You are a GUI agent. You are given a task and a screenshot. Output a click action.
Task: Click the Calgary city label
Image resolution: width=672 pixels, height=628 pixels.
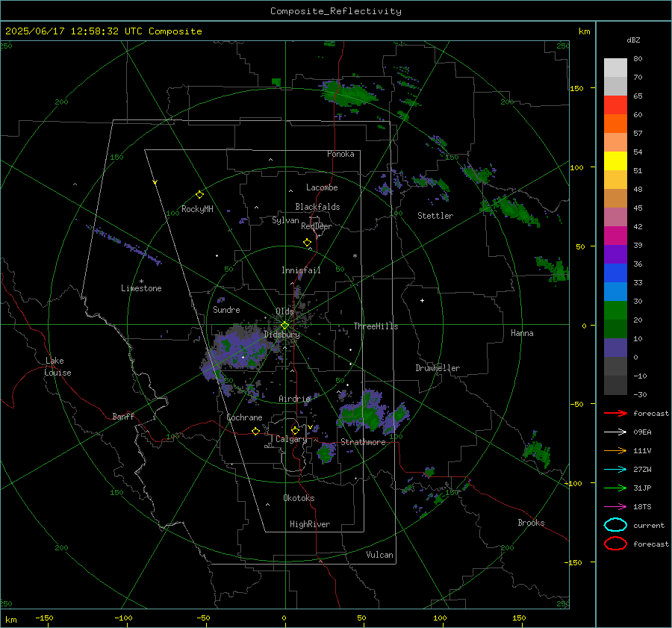point(291,439)
